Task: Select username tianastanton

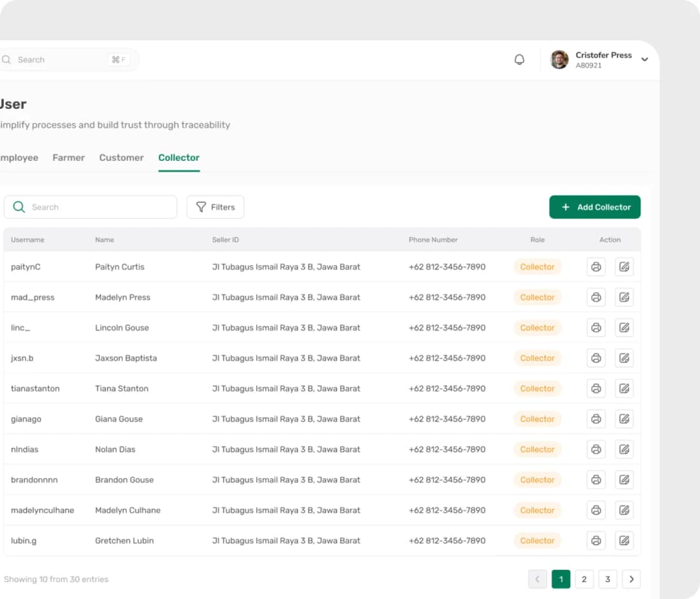Action: coord(35,388)
